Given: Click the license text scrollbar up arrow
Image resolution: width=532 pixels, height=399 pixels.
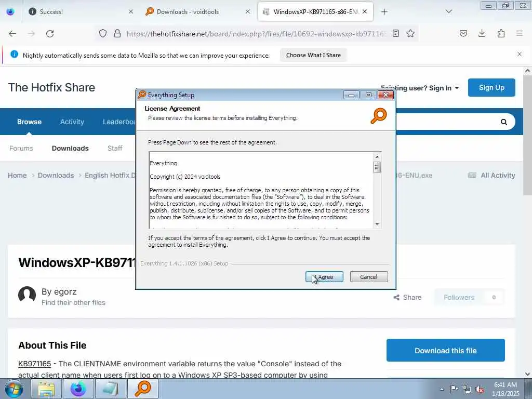Looking at the screenshot, I should (x=377, y=157).
